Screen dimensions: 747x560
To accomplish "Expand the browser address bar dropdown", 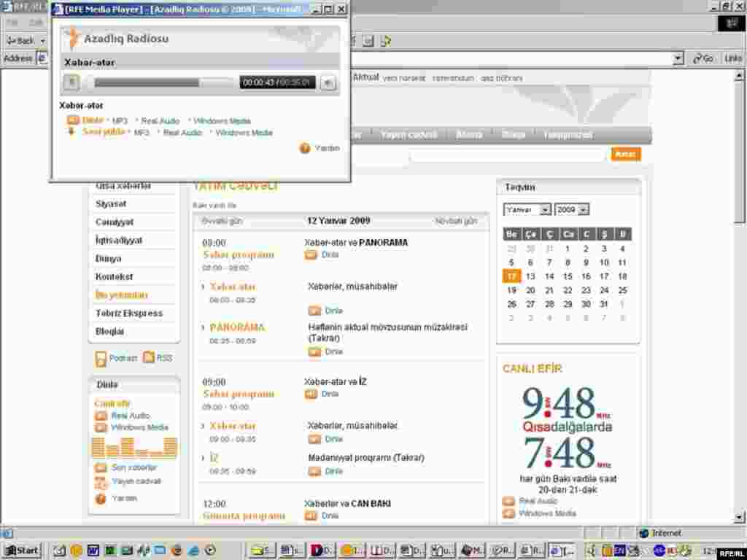I will (x=678, y=58).
